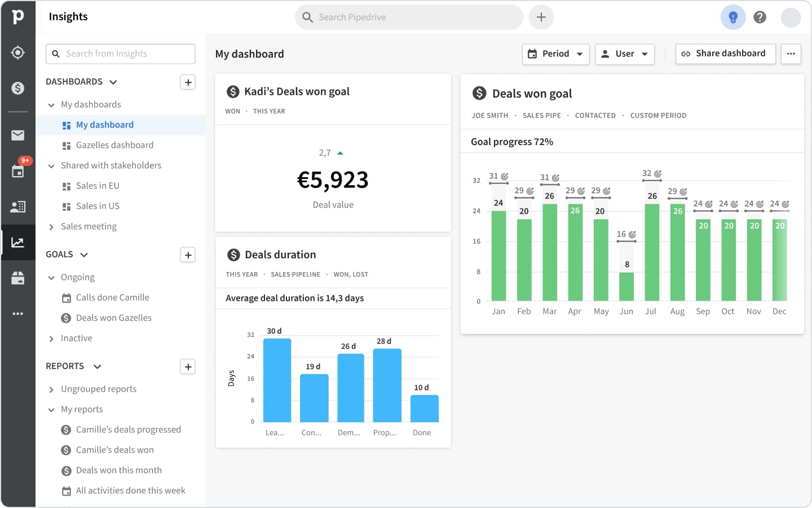The height and width of the screenshot is (508, 812).
Task: Click dollar icon on Deals won goal card
Action: tap(479, 93)
